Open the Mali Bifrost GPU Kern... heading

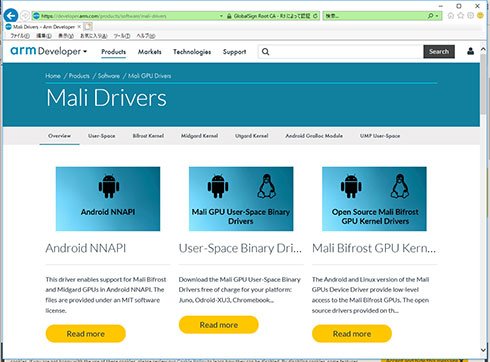click(374, 248)
